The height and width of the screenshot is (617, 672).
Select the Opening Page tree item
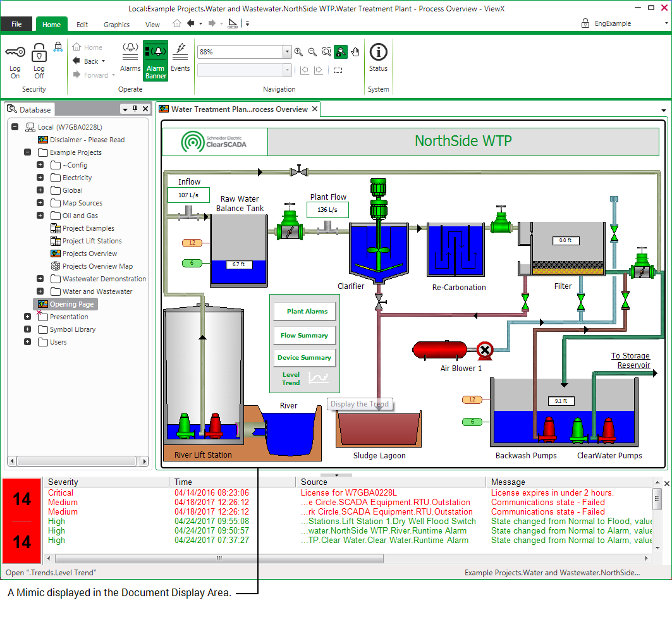click(71, 304)
